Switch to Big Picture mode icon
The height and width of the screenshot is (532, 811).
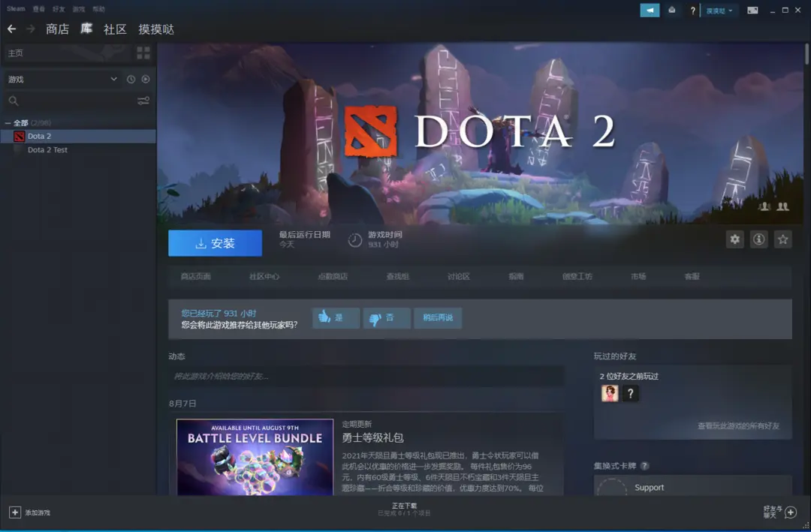752,11
